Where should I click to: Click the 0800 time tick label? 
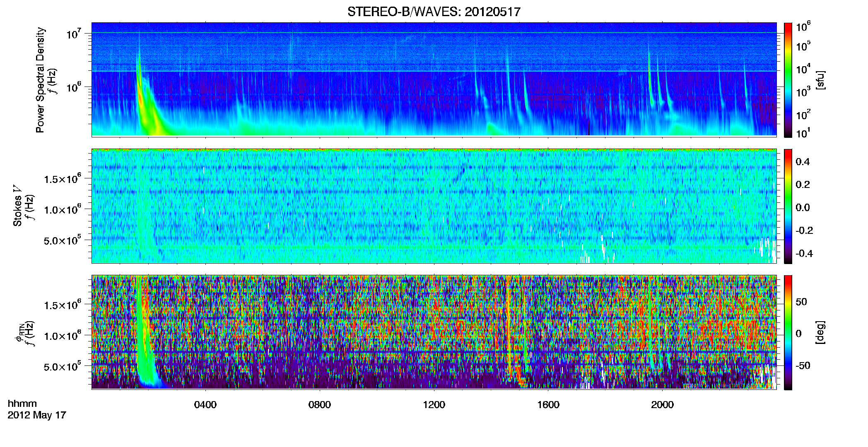coord(320,405)
